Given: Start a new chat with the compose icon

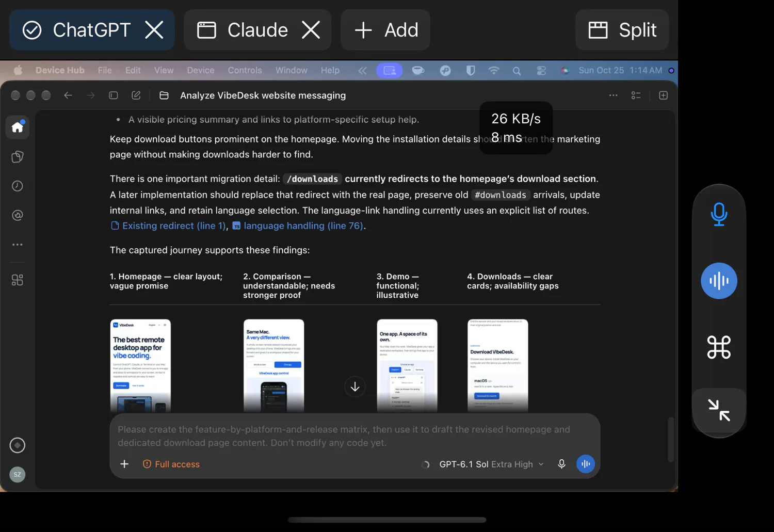Looking at the screenshot, I should click(x=136, y=95).
